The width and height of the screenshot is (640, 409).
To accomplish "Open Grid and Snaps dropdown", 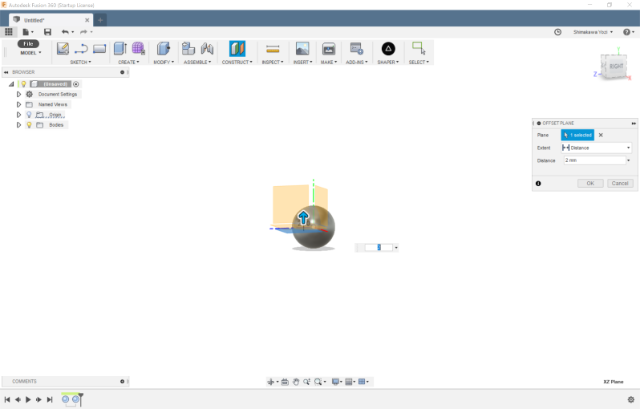I will click(x=350, y=382).
